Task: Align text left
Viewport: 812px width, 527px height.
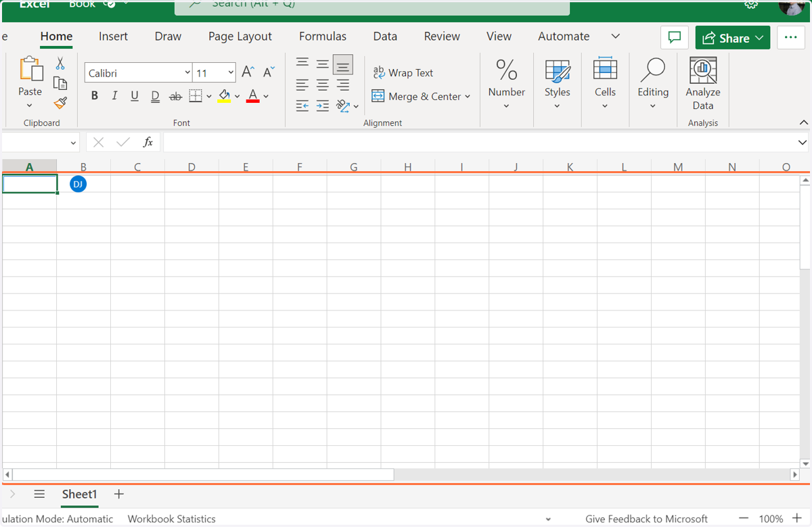Action: [302, 85]
